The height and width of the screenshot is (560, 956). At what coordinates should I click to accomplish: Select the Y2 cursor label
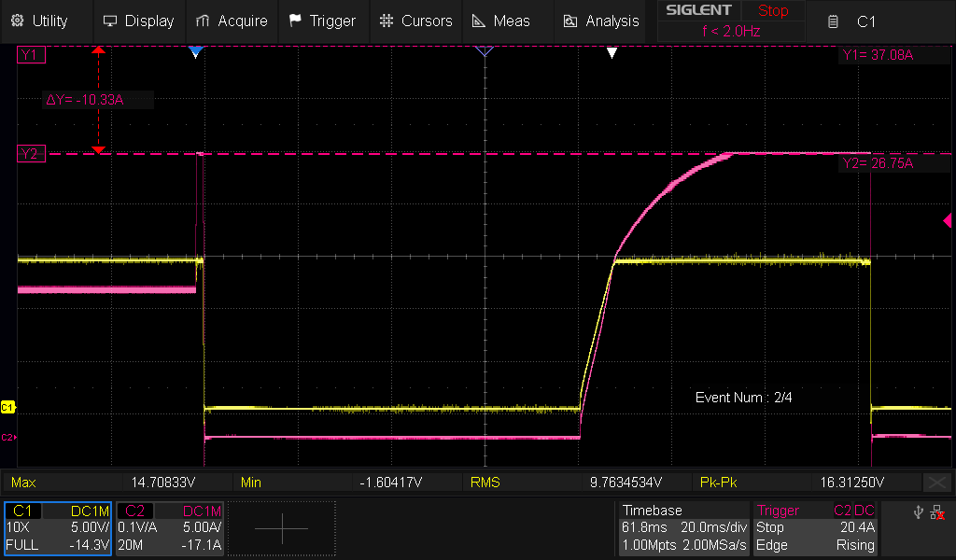pyautogui.click(x=31, y=154)
